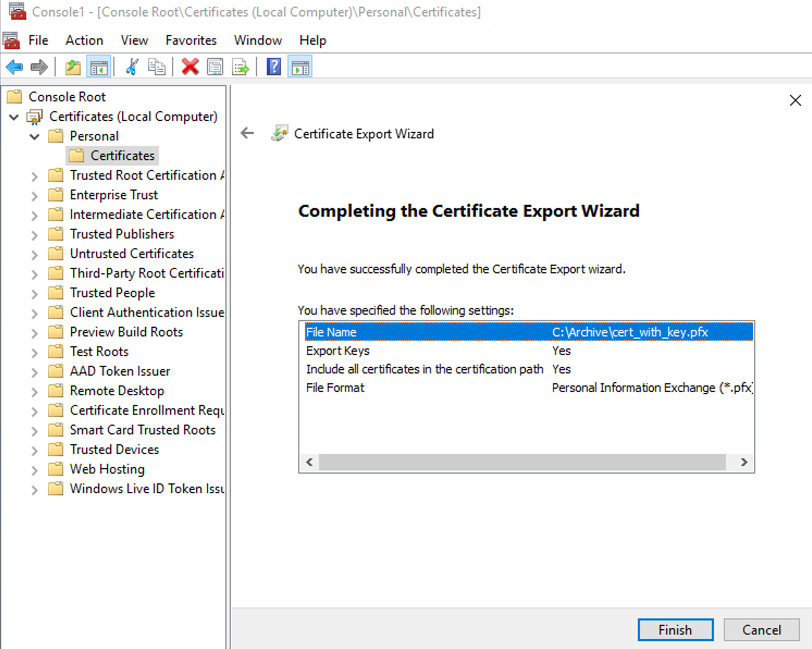812x649 pixels.
Task: Expand the Trusted Root Certification Authorities node
Action: click(34, 176)
